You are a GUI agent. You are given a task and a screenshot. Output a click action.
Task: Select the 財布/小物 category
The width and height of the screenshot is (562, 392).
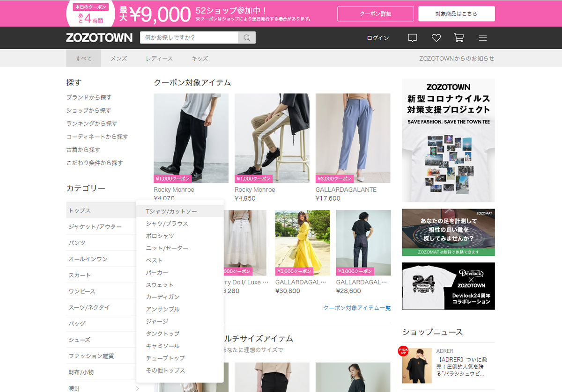[101, 372]
